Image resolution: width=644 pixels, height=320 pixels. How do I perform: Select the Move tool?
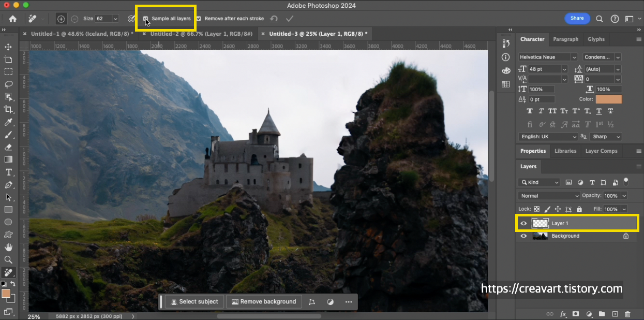pyautogui.click(x=8, y=47)
